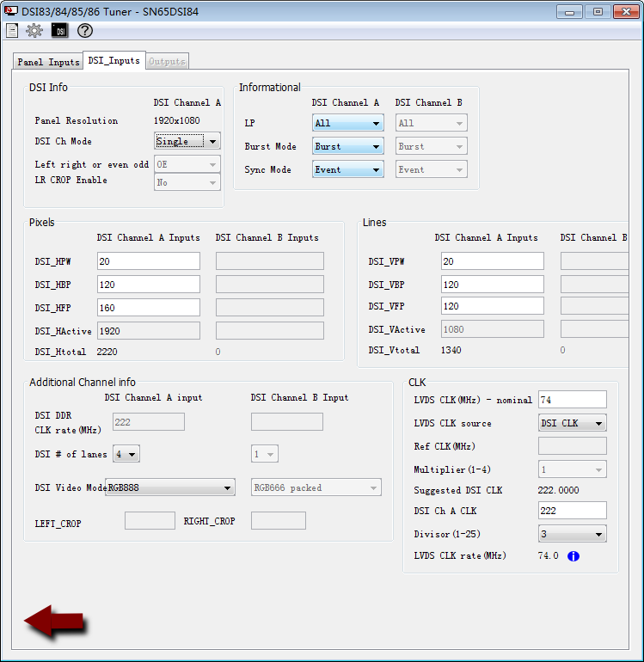Click the Channel A DSI_VBP input field
644x662 pixels.
493,285
